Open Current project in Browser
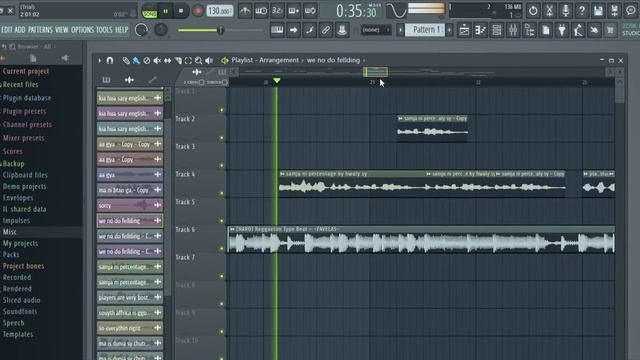The image size is (640, 360). [x=26, y=71]
